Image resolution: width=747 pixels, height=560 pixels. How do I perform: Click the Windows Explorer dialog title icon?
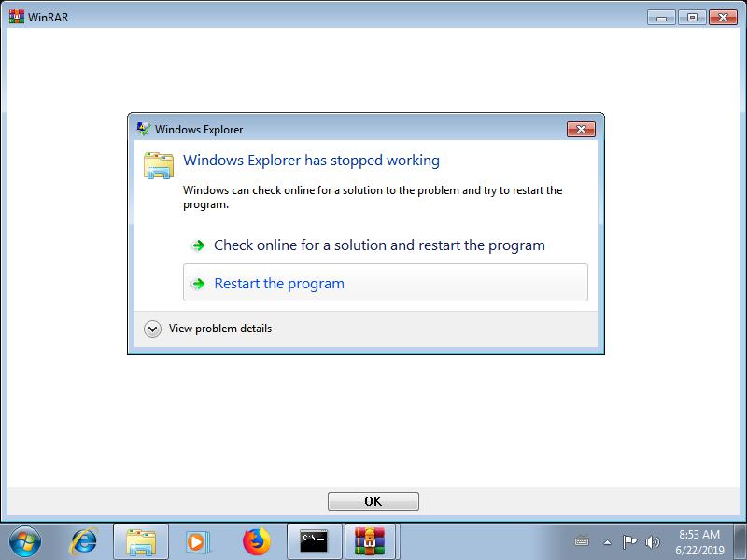[143, 129]
